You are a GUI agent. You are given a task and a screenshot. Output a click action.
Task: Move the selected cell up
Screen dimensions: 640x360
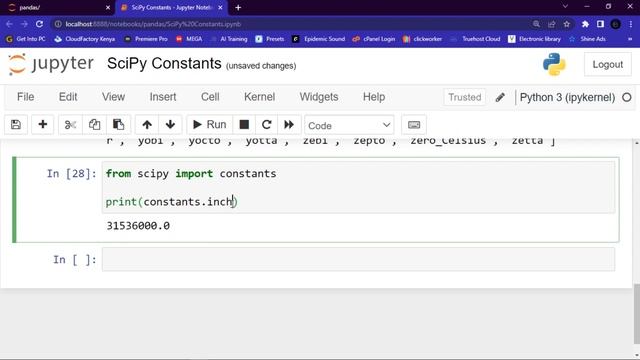(147, 124)
